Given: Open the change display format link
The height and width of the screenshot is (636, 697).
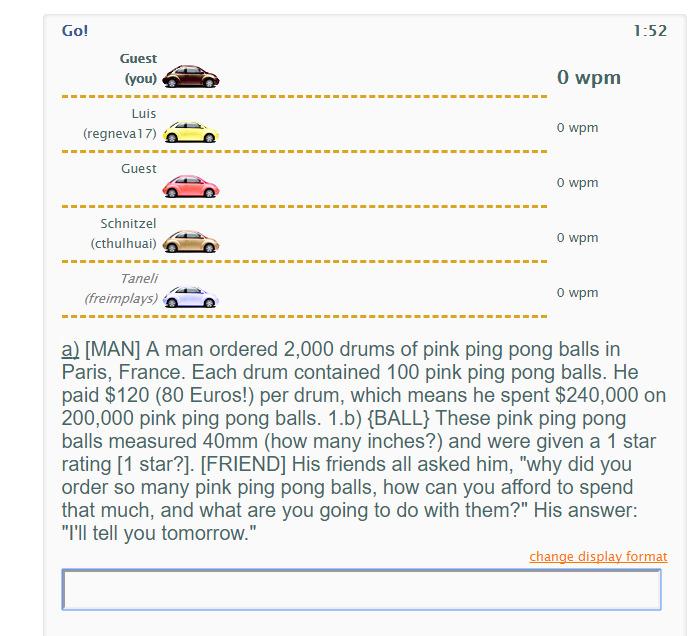Looking at the screenshot, I should click(598, 556).
